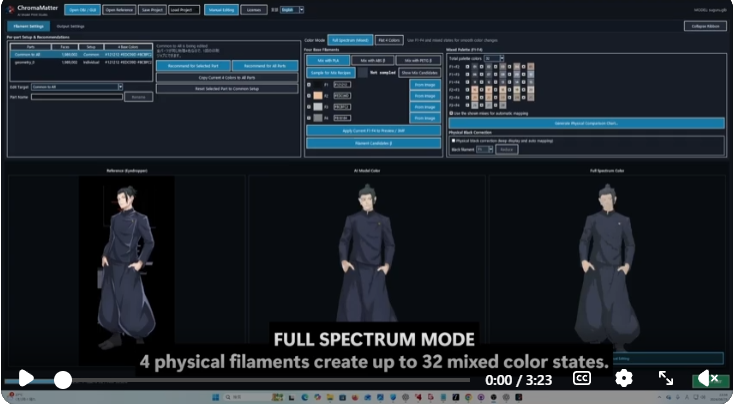Toggle closed captions on the video
This screenshot has width=736, height=404.
coord(582,378)
